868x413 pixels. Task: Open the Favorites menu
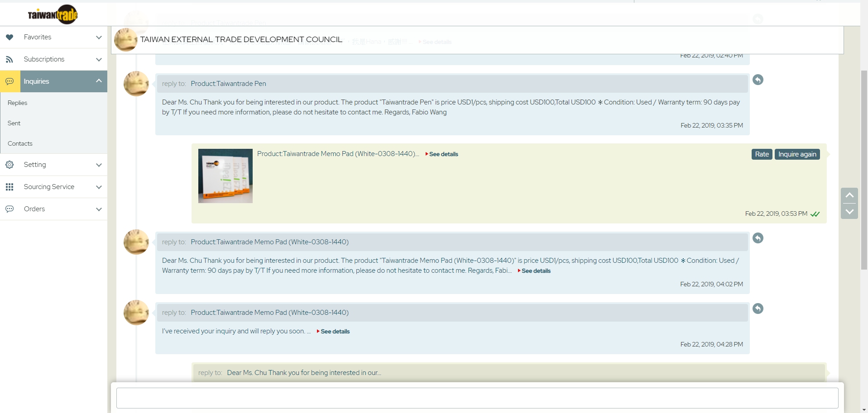pos(53,37)
